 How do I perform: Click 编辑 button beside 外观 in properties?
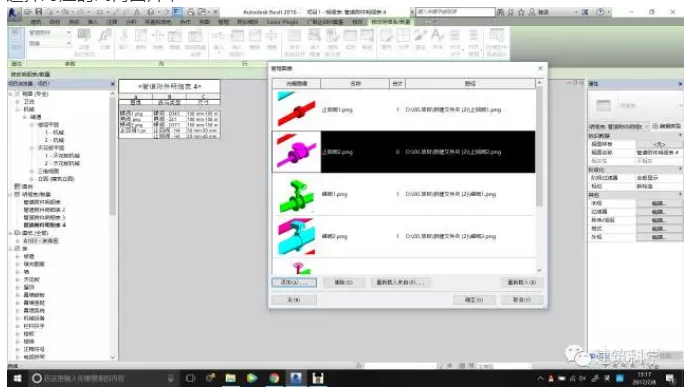coord(658,237)
